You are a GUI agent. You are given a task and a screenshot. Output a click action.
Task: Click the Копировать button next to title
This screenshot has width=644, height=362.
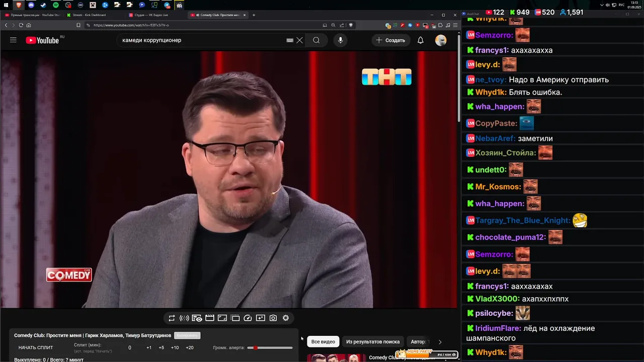187,335
